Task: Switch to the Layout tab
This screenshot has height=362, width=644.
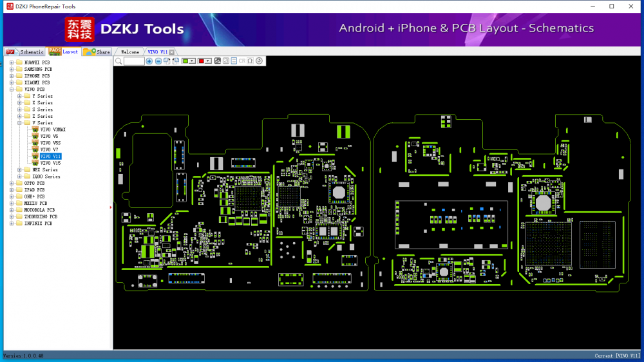Action: 64,52
